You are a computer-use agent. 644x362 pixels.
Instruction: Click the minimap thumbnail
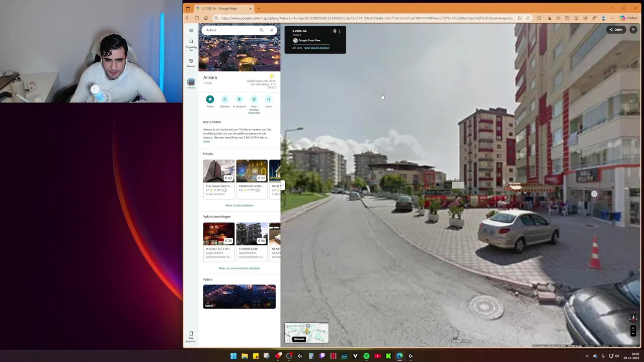306,333
